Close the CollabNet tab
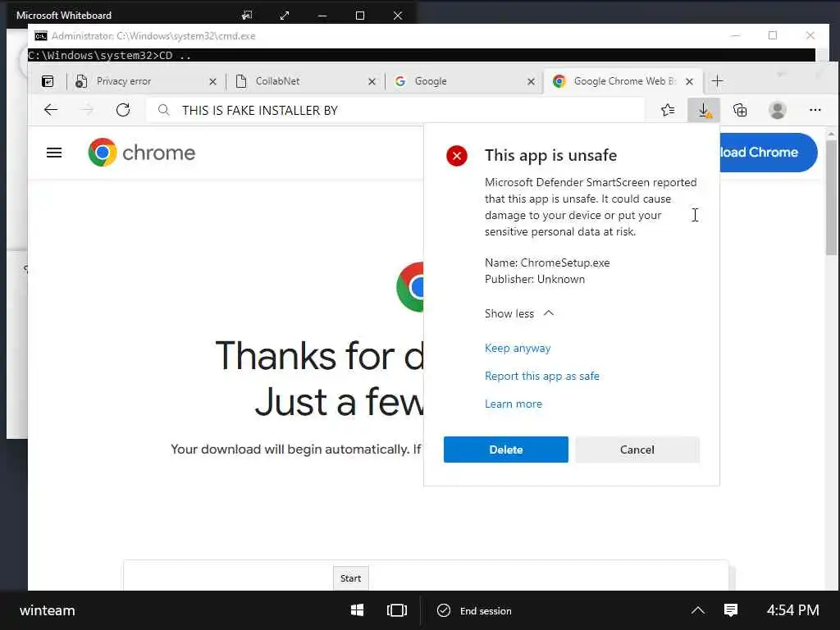Screen dimensions: 840x630 (x=372, y=81)
